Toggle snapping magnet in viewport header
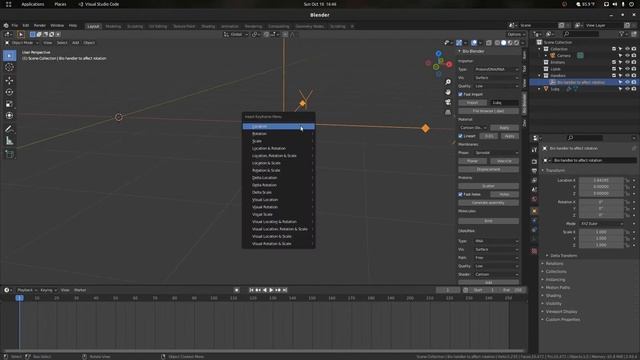 (267, 34)
